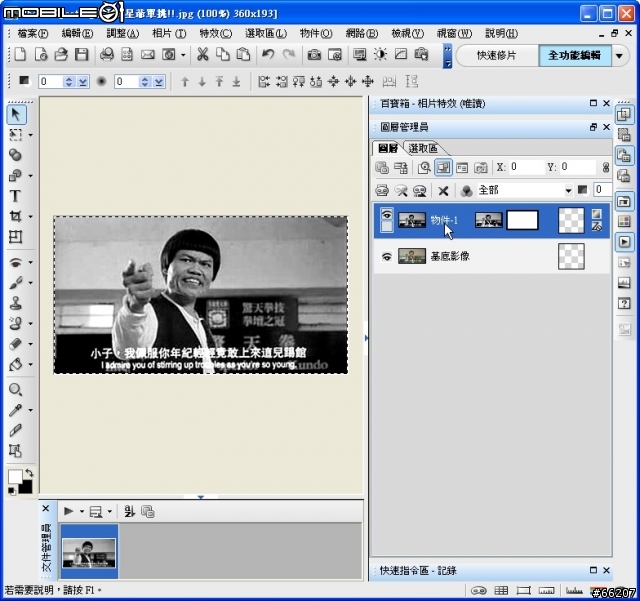Image resolution: width=640 pixels, height=601 pixels.
Task: Toggle visibility of 物件-1 layer
Action: tap(387, 214)
